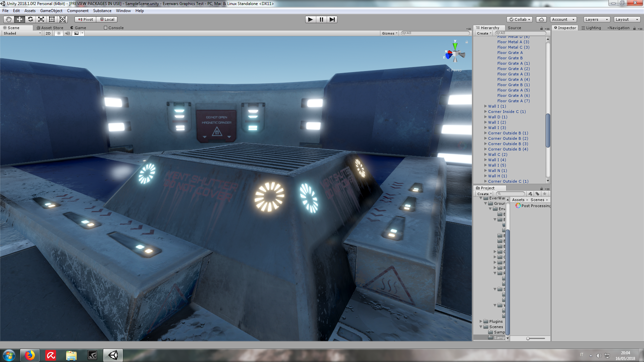Open the Layers dropdown
Image resolution: width=644 pixels, height=362 pixels.
[x=596, y=19]
